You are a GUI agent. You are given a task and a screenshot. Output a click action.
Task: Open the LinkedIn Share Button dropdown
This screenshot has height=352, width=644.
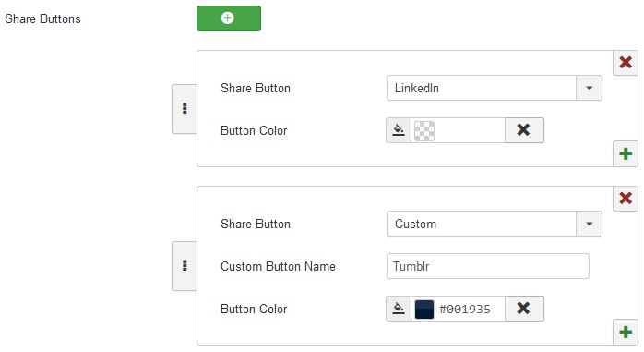(x=495, y=88)
